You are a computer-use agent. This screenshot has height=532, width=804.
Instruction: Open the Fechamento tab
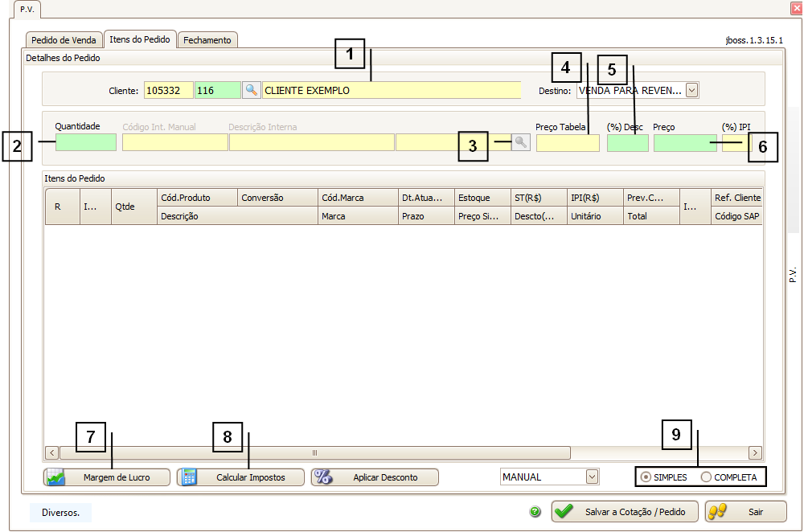click(207, 40)
